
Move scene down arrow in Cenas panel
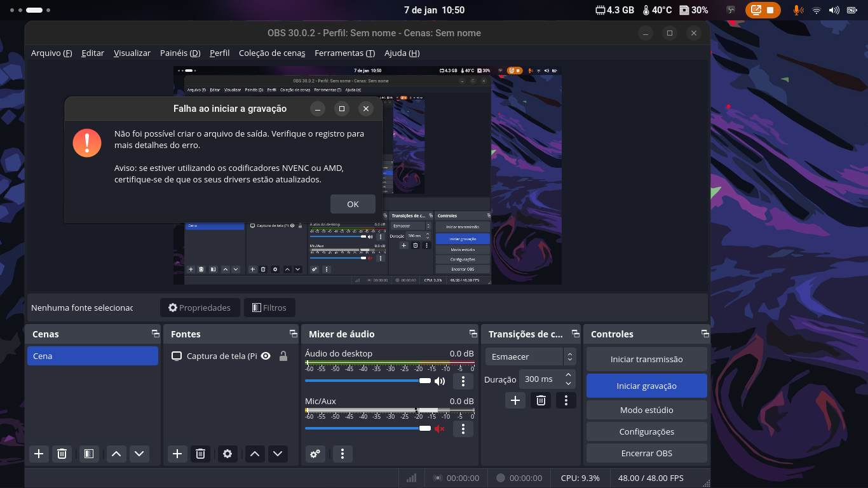coord(139,454)
